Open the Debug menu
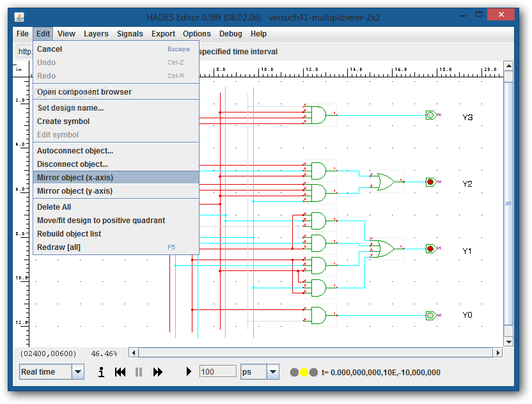The height and width of the screenshot is (404, 532). pos(231,34)
